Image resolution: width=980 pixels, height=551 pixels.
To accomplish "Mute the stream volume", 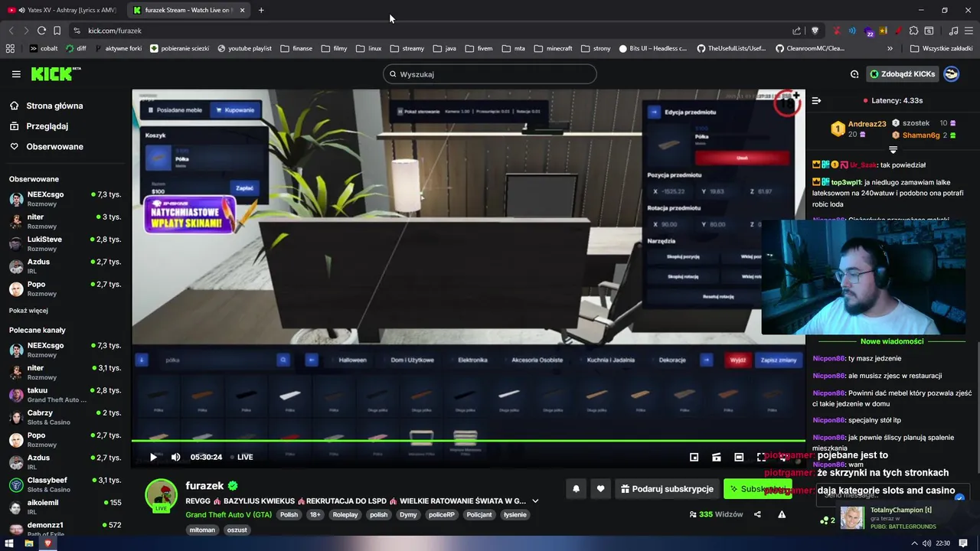I will 175,457.
